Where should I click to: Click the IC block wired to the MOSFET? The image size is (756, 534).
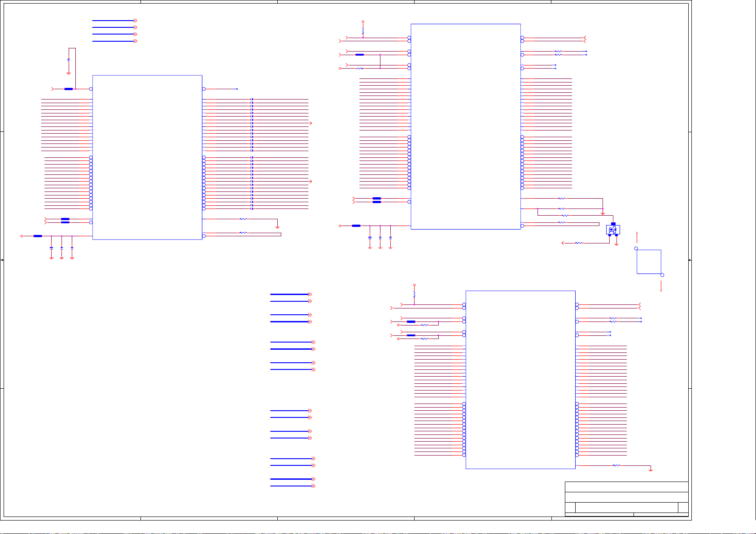(x=466, y=126)
